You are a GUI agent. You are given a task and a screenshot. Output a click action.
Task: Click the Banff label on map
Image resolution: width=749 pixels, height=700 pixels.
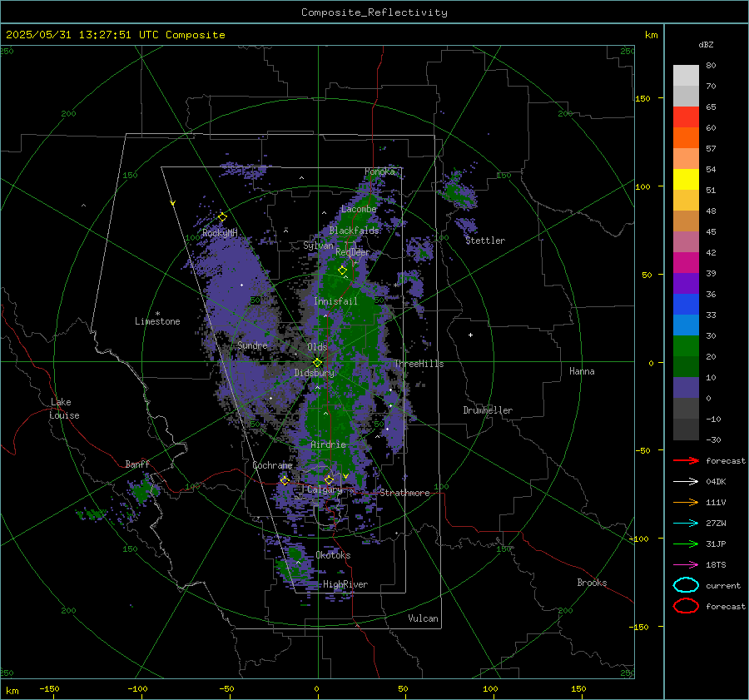[137, 464]
